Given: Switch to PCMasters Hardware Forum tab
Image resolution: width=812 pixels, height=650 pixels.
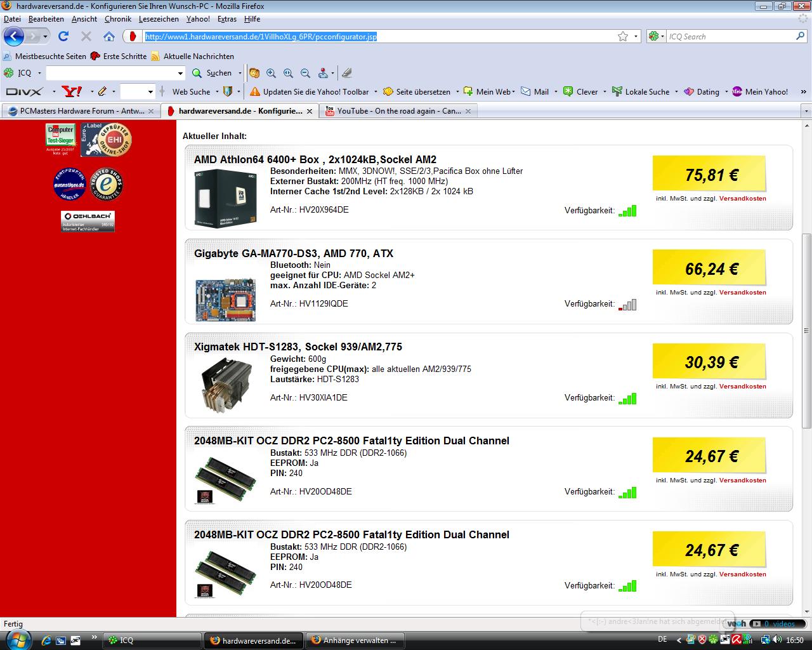Looking at the screenshot, I should (81, 111).
